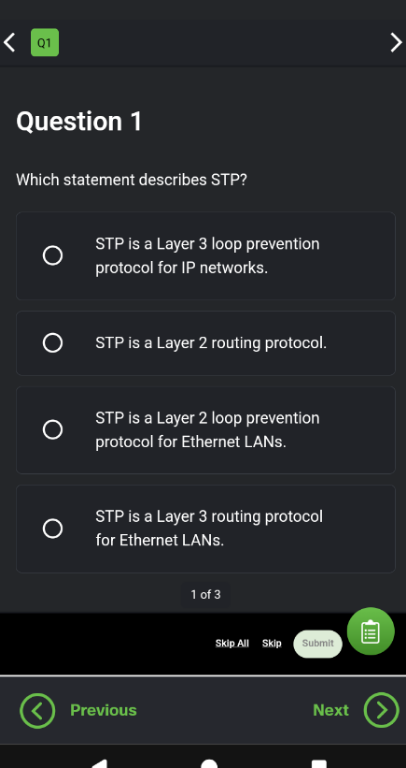The image size is (406, 768).
Task: Tap Android home circle button
Action: (x=209, y=764)
